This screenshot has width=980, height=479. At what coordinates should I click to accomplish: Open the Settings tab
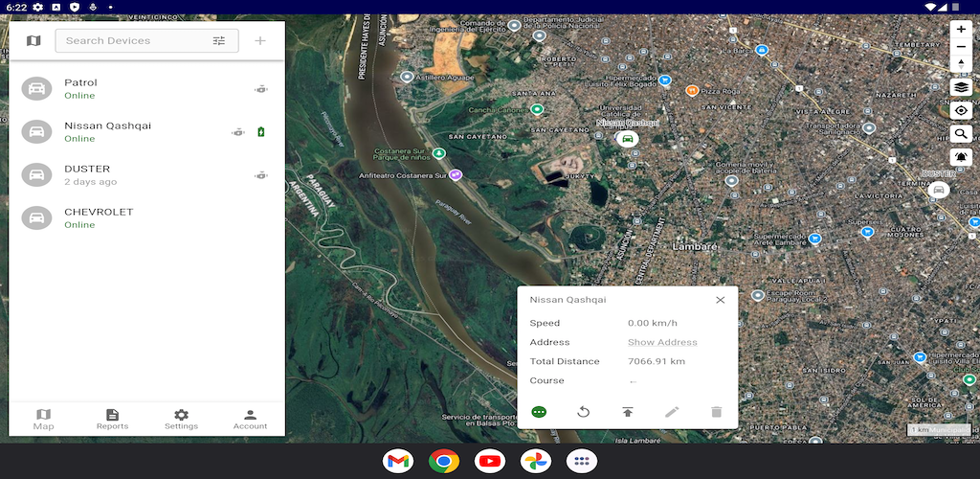point(181,419)
